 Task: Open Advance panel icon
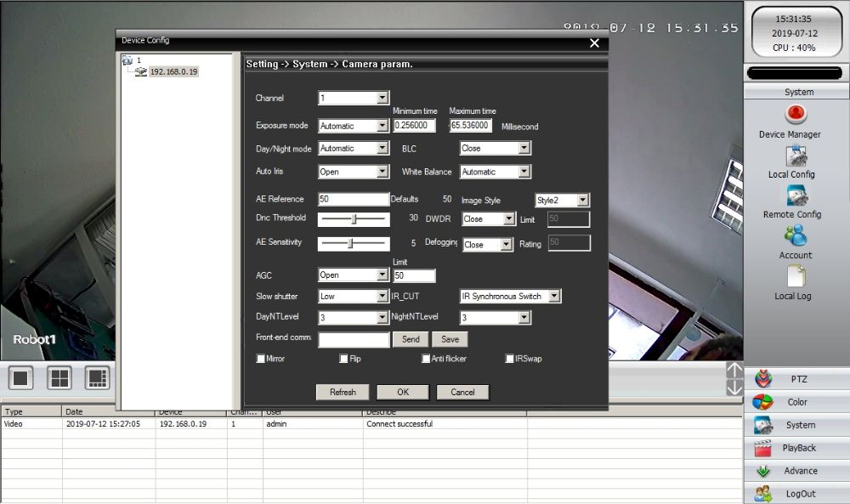coord(763,471)
